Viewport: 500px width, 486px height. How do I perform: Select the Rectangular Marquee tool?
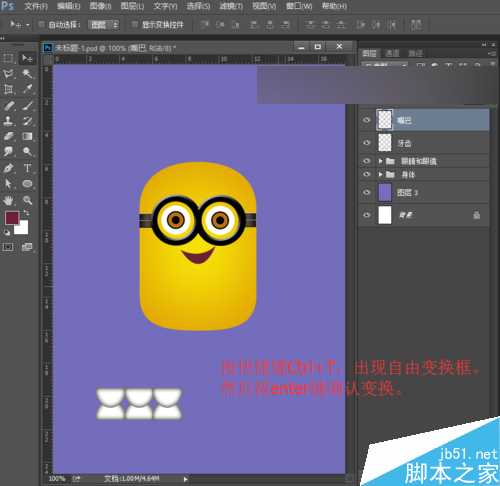(x=8, y=58)
